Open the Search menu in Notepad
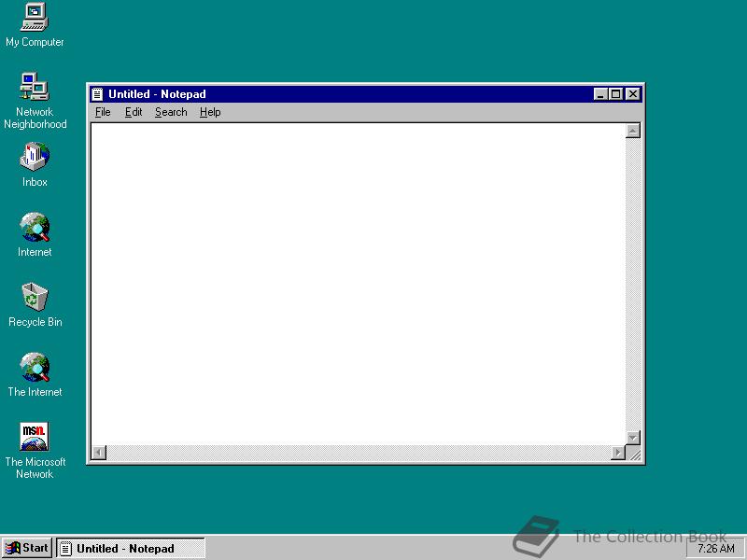747x560 pixels. [x=171, y=112]
